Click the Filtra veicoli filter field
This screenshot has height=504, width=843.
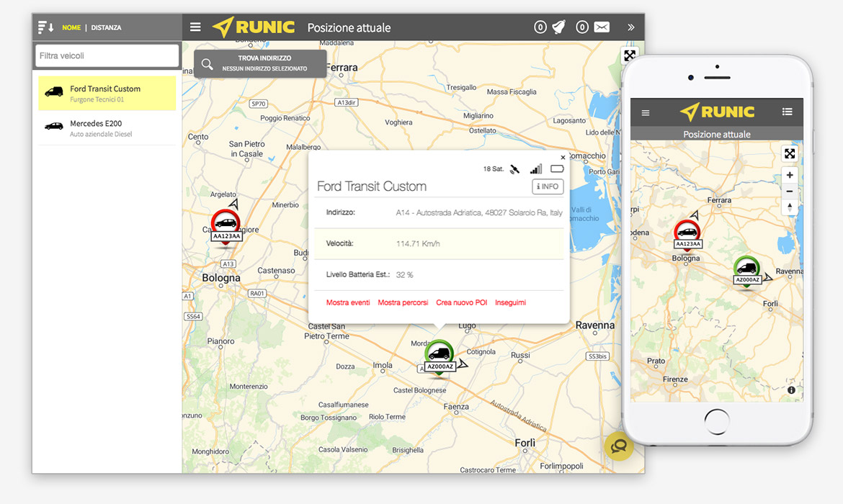[x=107, y=56]
